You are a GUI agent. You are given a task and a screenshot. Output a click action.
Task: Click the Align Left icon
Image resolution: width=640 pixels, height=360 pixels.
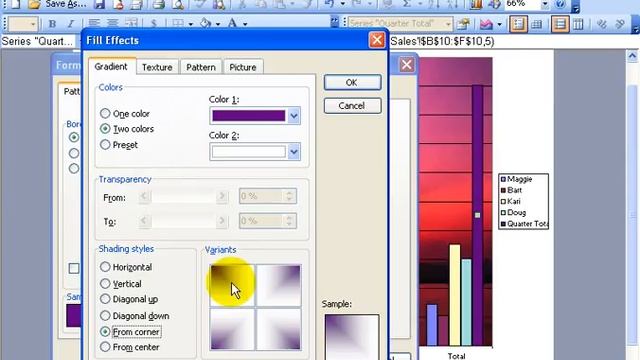(94, 24)
